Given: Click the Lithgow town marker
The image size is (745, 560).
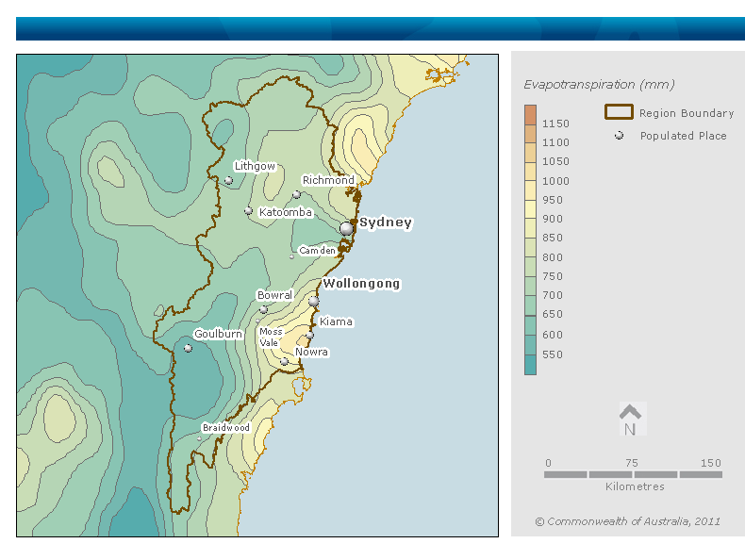Looking at the screenshot, I should tap(228, 180).
